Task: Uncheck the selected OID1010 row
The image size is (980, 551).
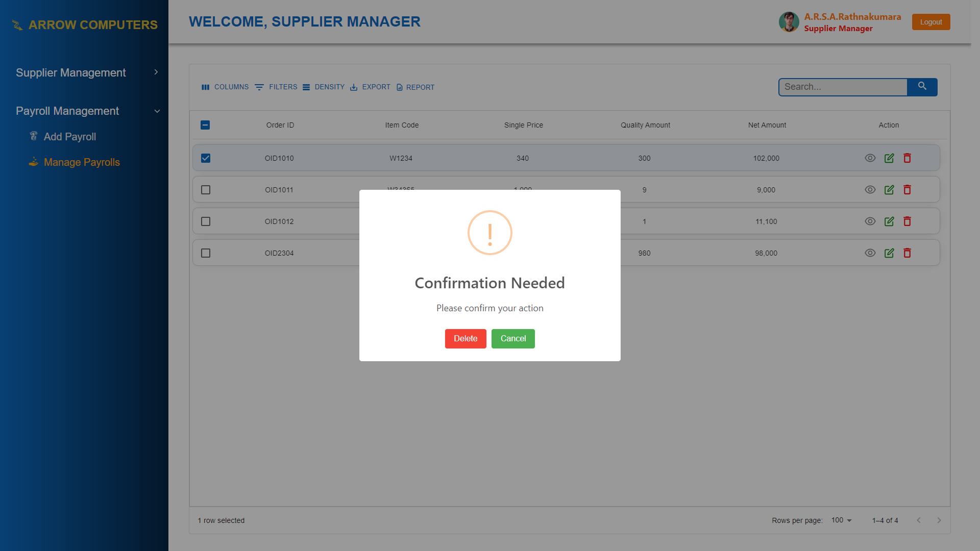Action: pyautogui.click(x=206, y=158)
